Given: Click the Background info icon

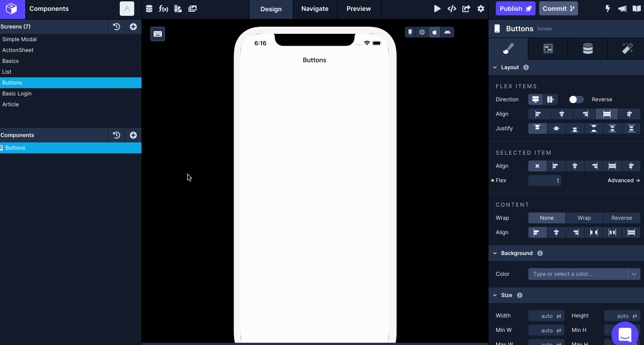Looking at the screenshot, I should point(540,253).
